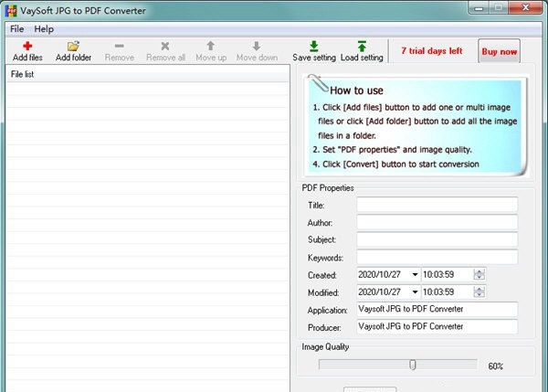Click the Add folder icon
This screenshot has height=392, width=548.
pyautogui.click(x=73, y=46)
